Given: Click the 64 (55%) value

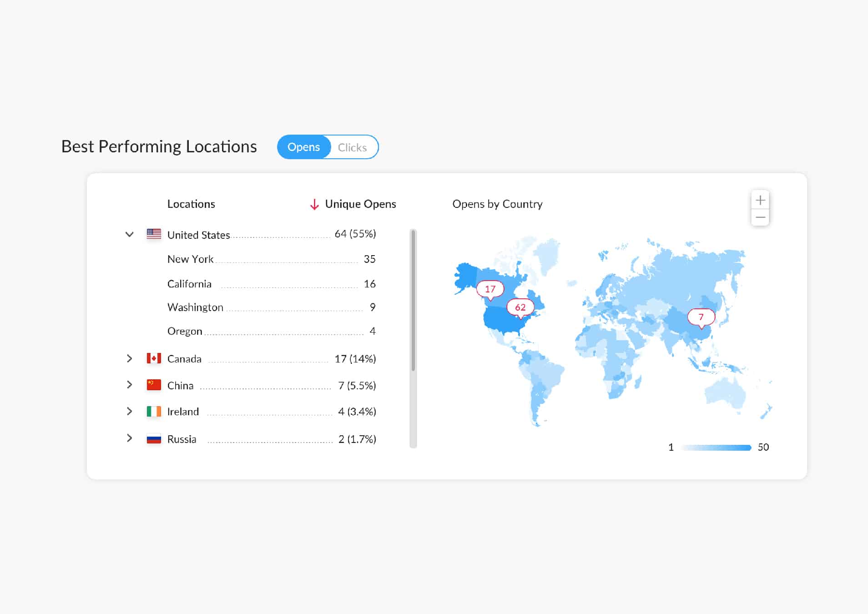Looking at the screenshot, I should (x=355, y=234).
